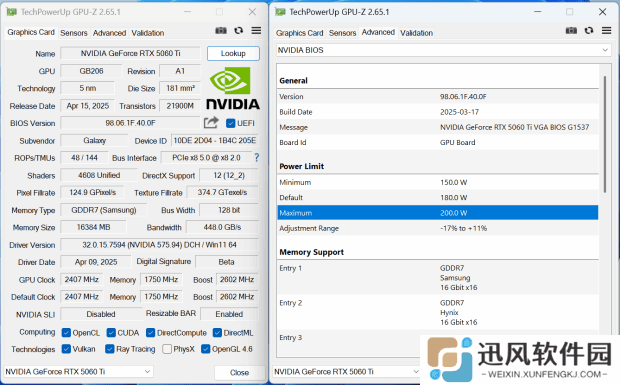Click the NVIDIA logo image
This screenshot has height=385, width=620.
click(233, 88)
